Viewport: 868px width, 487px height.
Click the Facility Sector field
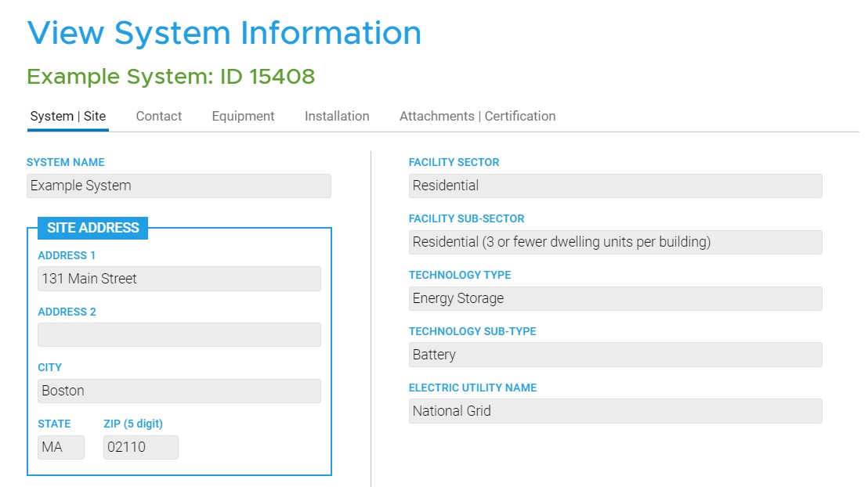(615, 186)
